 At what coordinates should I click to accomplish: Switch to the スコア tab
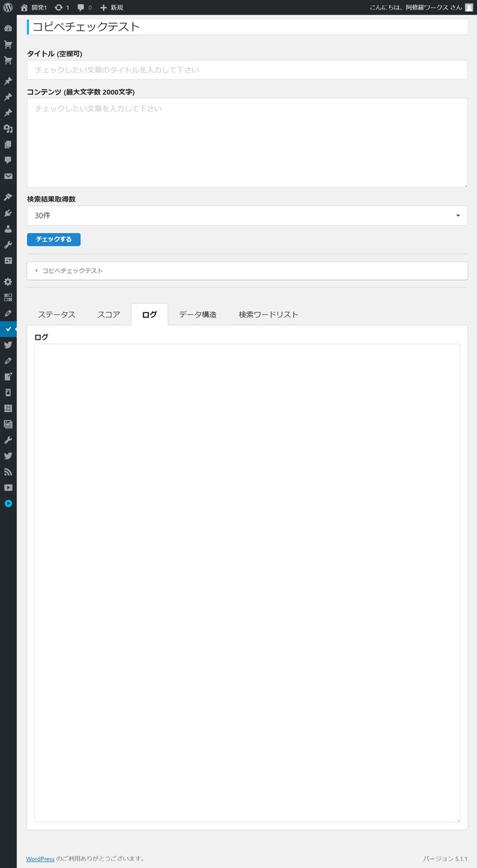pyautogui.click(x=108, y=314)
